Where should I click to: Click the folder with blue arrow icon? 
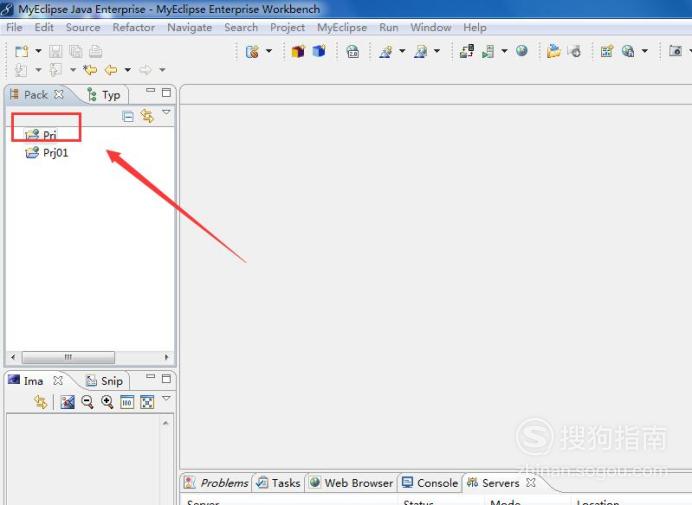tap(553, 51)
